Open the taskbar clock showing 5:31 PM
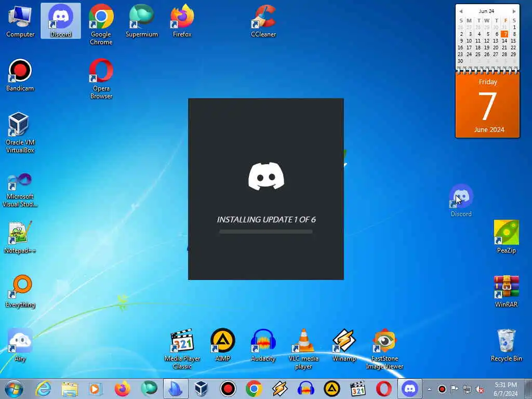Image resolution: width=532 pixels, height=399 pixels. point(506,389)
